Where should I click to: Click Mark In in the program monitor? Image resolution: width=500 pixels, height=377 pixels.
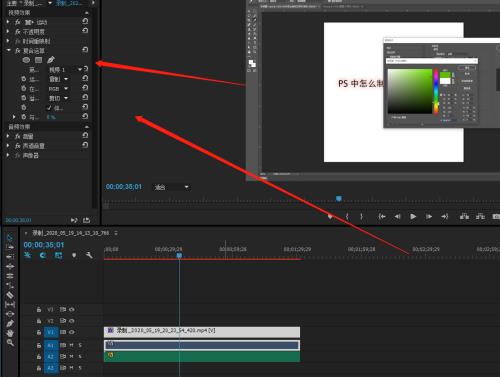coord(347,217)
